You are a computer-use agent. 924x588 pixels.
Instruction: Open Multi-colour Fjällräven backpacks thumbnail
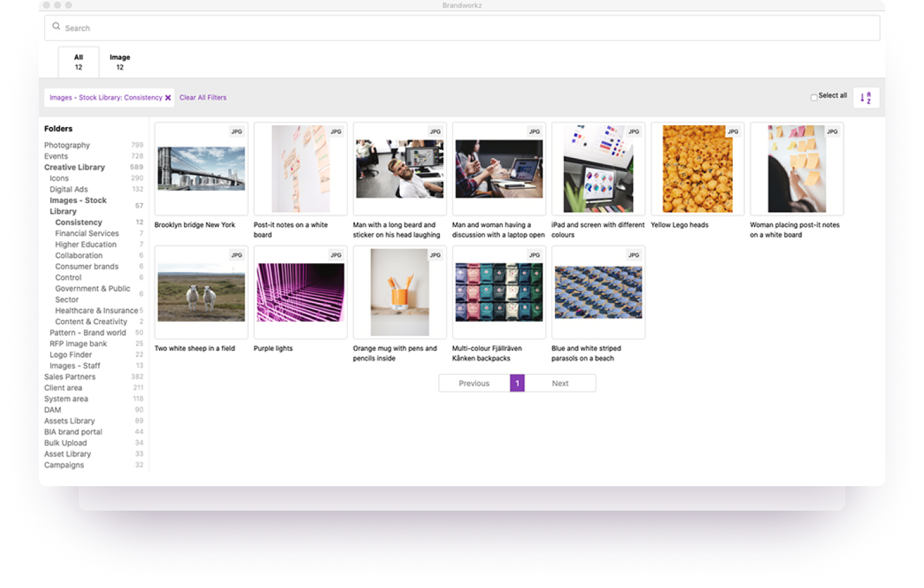click(x=499, y=292)
